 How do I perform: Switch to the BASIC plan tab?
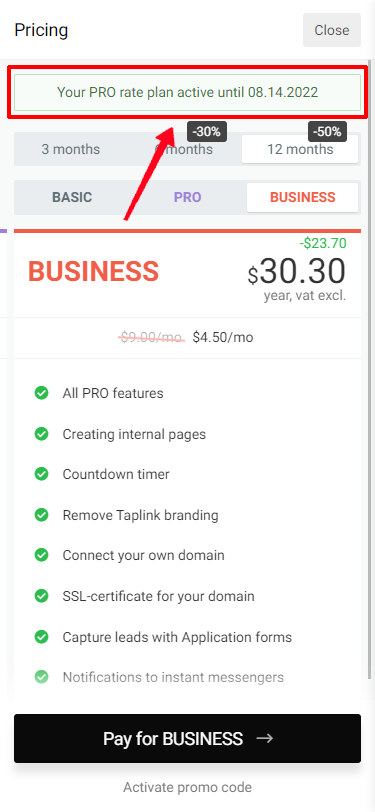(x=72, y=197)
